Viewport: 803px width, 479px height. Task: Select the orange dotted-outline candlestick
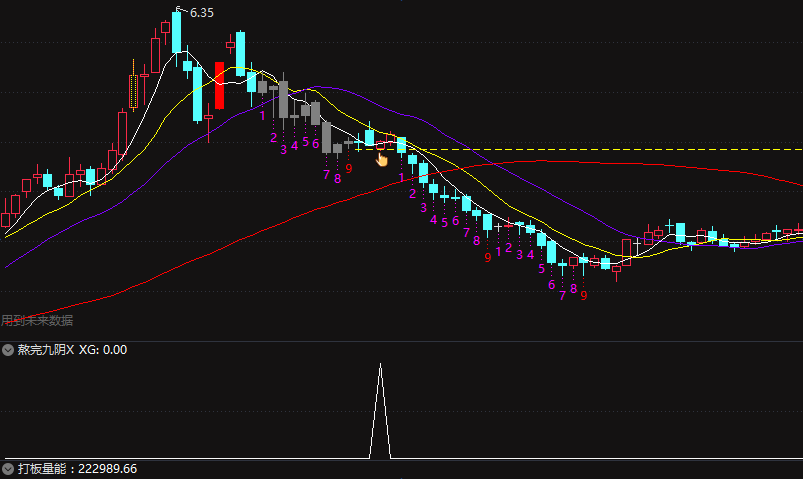coord(134,88)
